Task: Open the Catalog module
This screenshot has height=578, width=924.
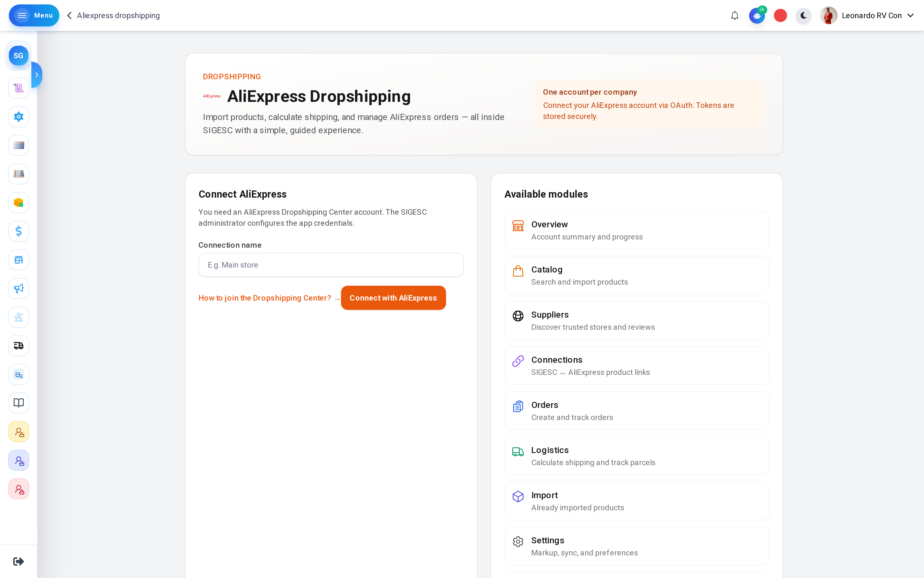Action: (x=637, y=275)
